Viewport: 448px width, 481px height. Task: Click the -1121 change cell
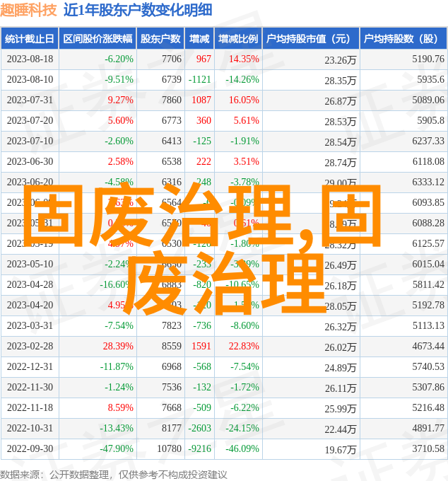point(199,79)
